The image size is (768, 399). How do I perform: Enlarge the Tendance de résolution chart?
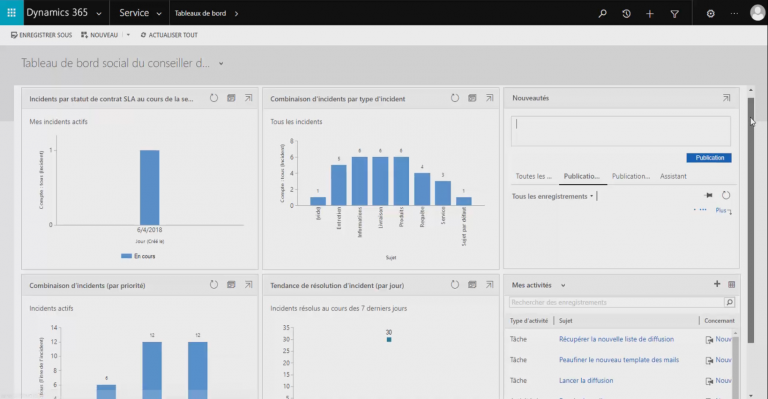coord(489,284)
